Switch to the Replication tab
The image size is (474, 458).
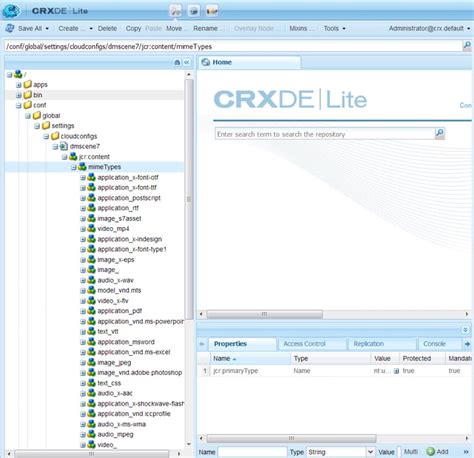pos(369,344)
